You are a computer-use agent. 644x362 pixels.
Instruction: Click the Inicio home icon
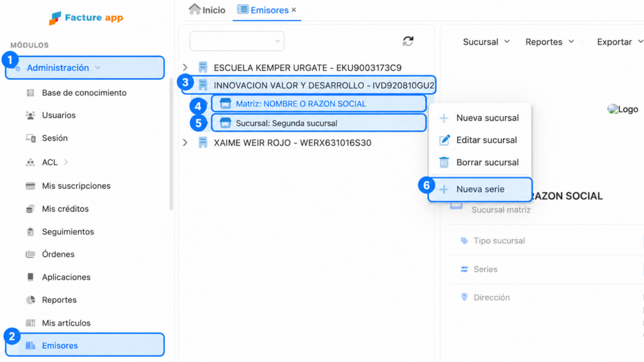point(195,9)
